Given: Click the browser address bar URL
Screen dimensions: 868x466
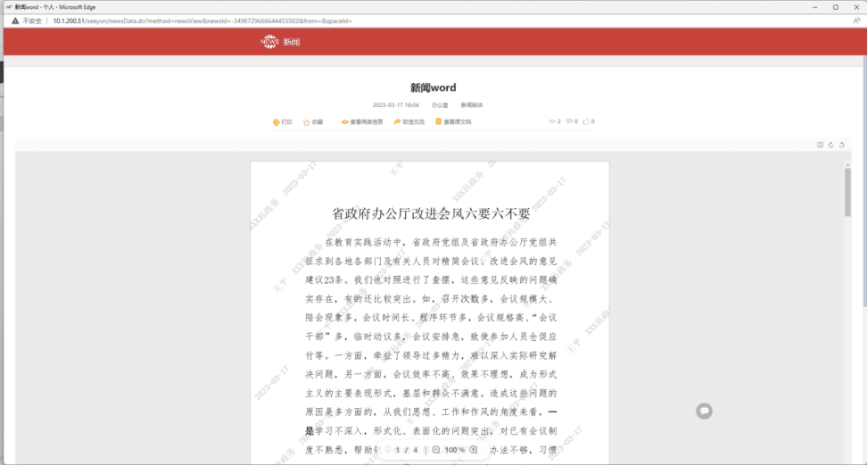Looking at the screenshot, I should click(202, 21).
